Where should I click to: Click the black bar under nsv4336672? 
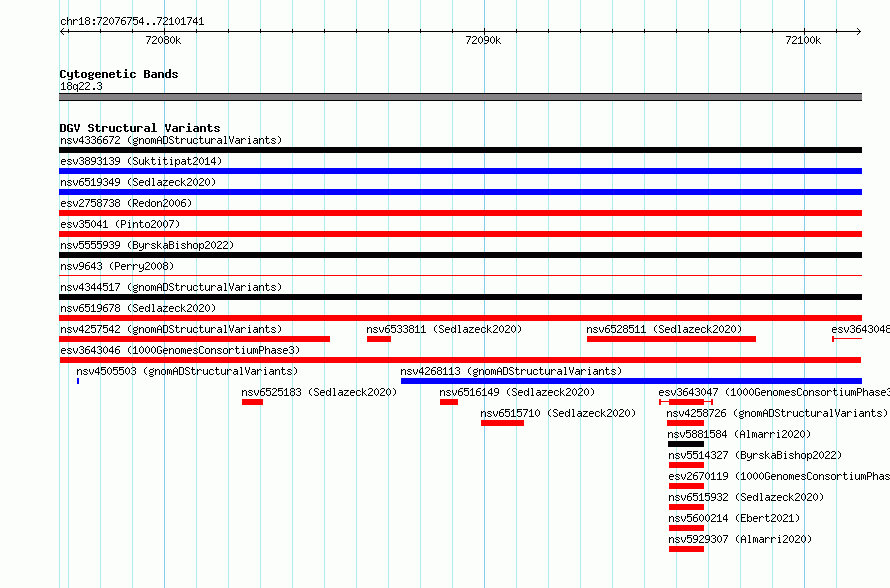point(460,150)
